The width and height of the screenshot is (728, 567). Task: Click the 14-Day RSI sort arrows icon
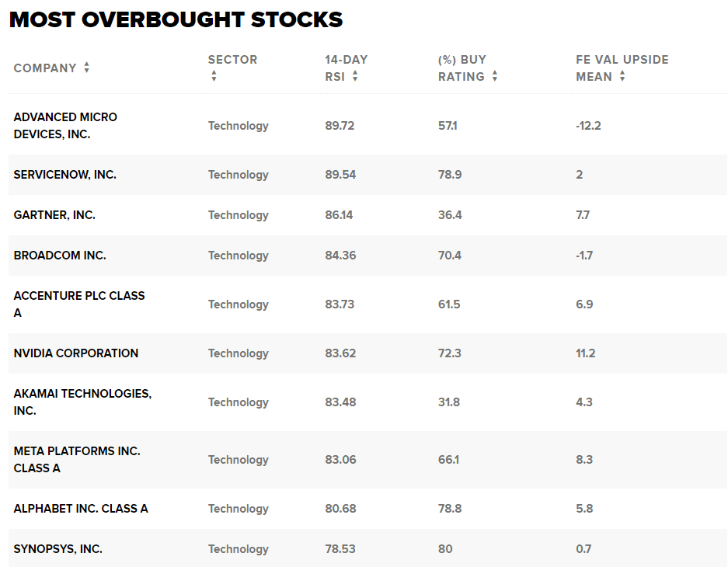pos(355,76)
